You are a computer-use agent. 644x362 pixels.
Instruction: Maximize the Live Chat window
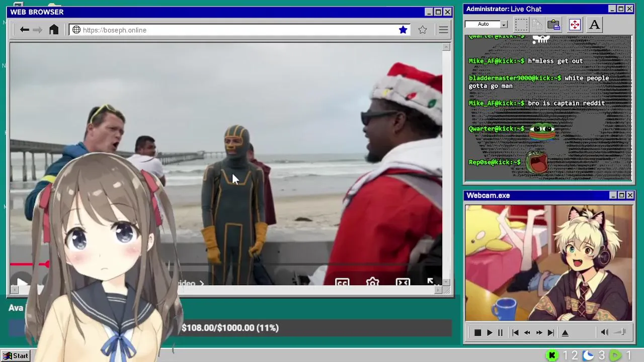(x=621, y=9)
